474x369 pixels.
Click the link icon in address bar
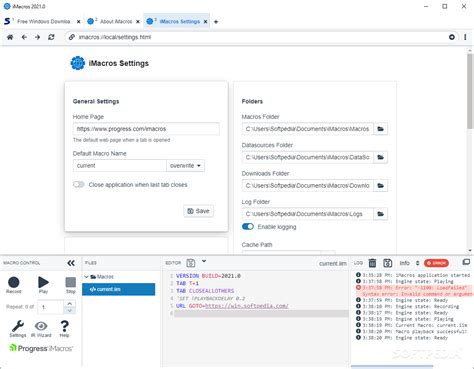click(72, 37)
